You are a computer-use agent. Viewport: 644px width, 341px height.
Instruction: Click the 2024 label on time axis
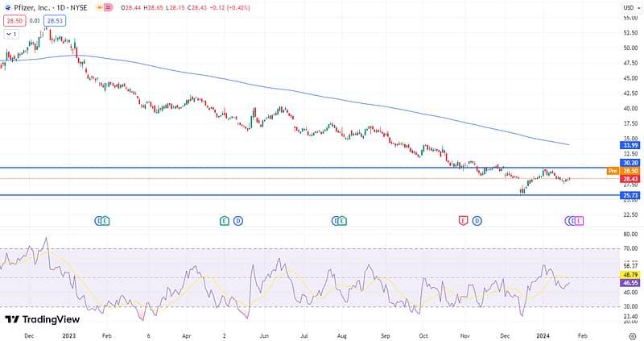click(543, 332)
